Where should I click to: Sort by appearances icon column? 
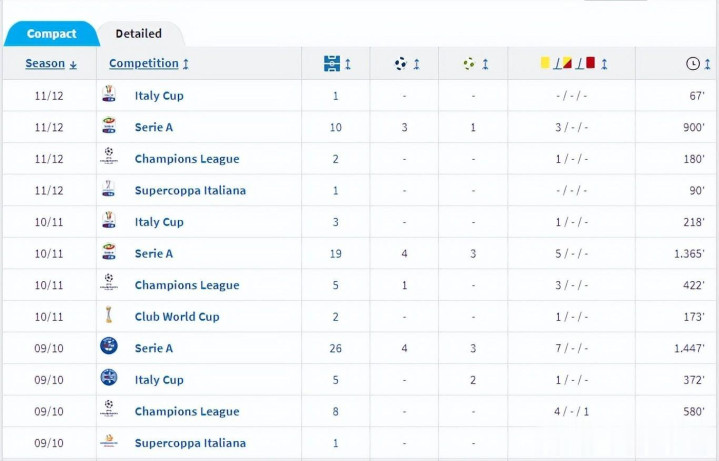[x=337, y=64]
